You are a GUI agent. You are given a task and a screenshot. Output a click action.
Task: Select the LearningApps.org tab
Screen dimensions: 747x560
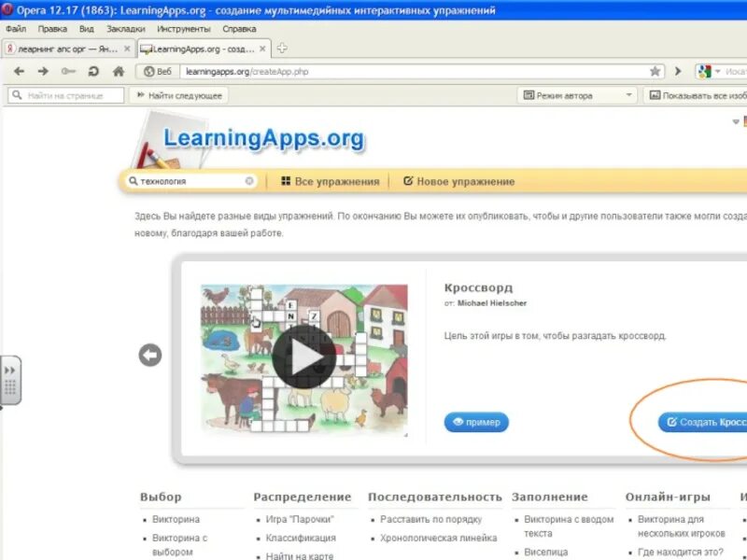(204, 49)
